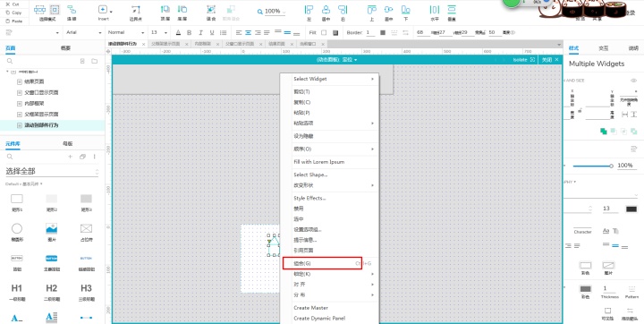Click the Align Bottom (下) icon

[405, 9]
